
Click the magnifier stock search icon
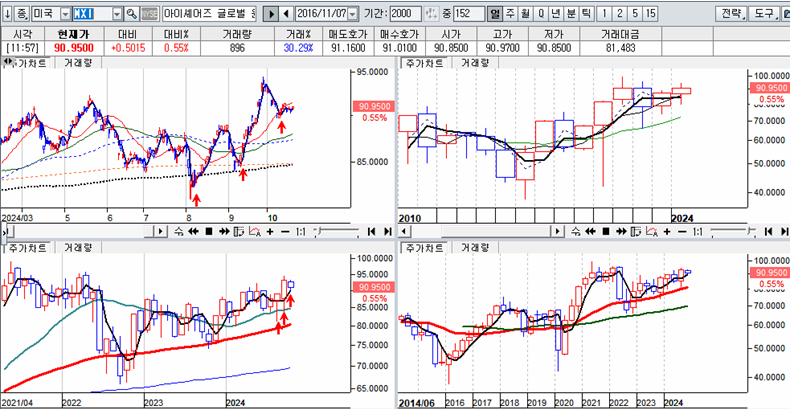pyautogui.click(x=132, y=14)
